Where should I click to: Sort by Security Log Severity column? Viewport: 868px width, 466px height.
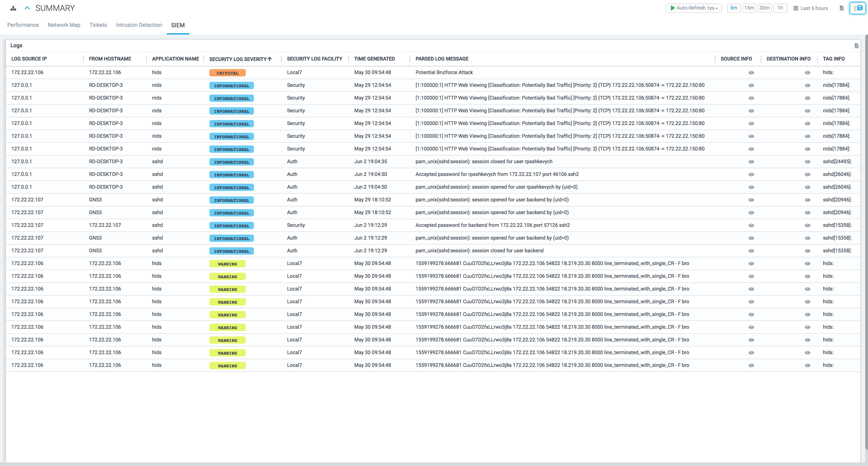(x=240, y=59)
